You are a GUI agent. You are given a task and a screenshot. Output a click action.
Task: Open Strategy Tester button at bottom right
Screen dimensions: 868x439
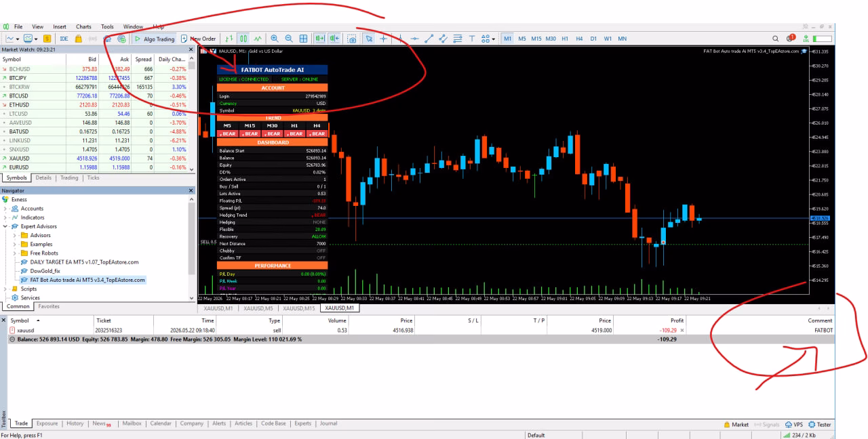click(x=820, y=425)
